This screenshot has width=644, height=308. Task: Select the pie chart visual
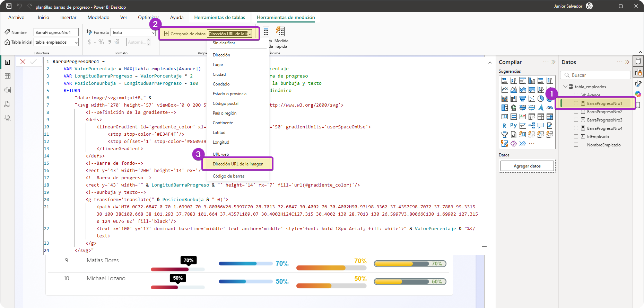541,99
